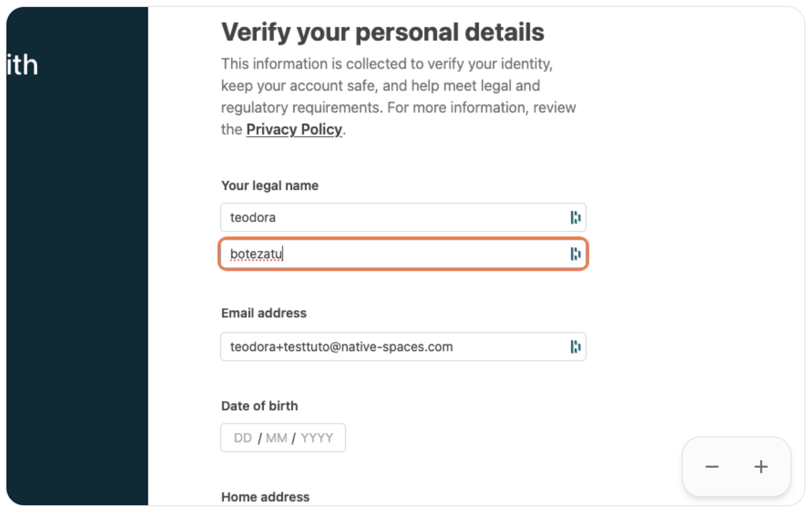Click the "Your legal name" label
Screen dimensions: 812x514
[x=270, y=186]
